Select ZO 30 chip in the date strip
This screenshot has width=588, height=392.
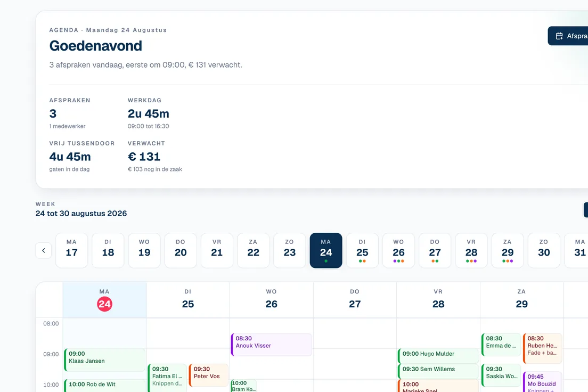pyautogui.click(x=544, y=250)
